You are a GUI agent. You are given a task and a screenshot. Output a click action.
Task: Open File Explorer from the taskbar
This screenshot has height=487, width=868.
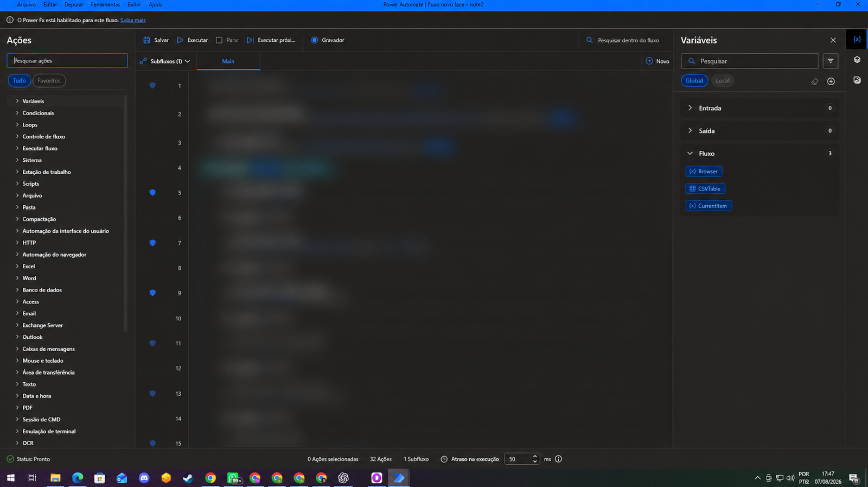[x=55, y=478]
